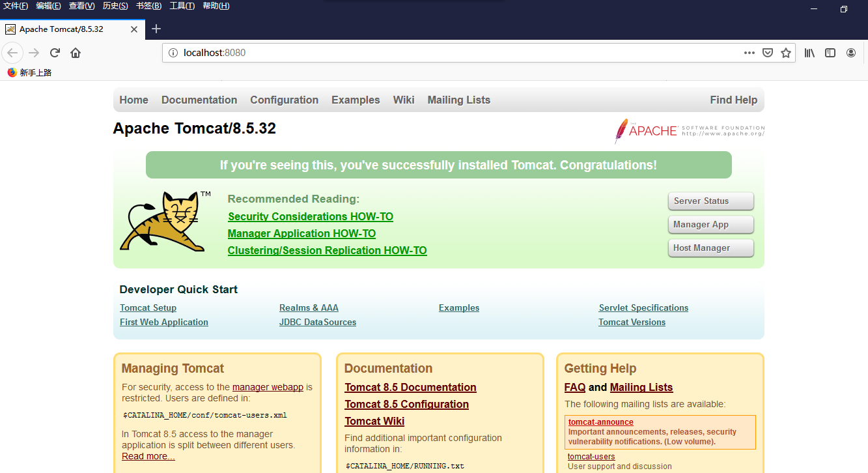This screenshot has height=473, width=868.
Task: Open Wiki in Tomcat navigation bar
Action: tap(404, 100)
